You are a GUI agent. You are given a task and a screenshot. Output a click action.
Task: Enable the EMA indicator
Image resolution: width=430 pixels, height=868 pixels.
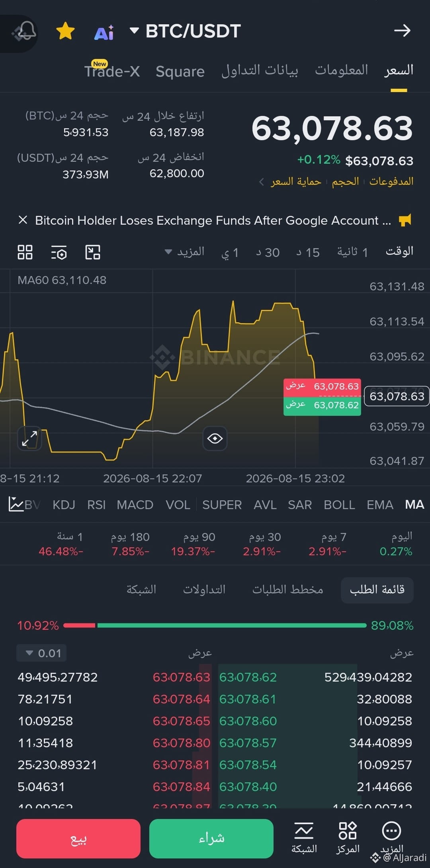pyautogui.click(x=380, y=505)
